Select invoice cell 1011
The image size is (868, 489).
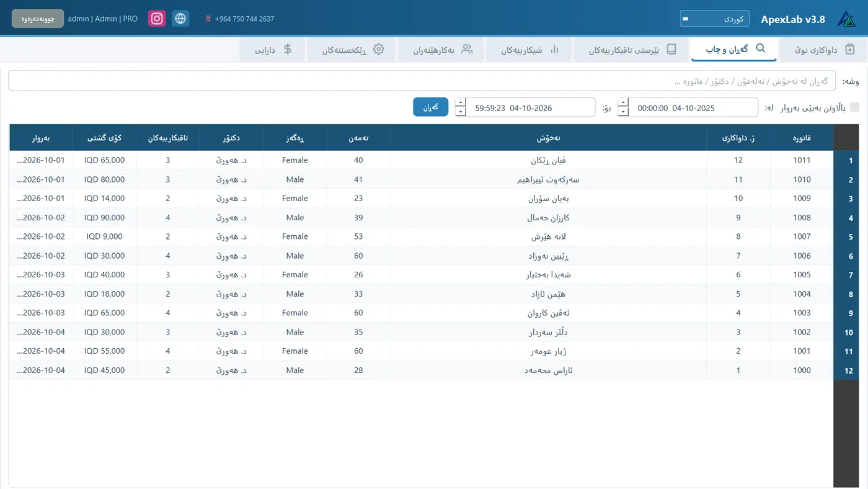pyautogui.click(x=802, y=160)
